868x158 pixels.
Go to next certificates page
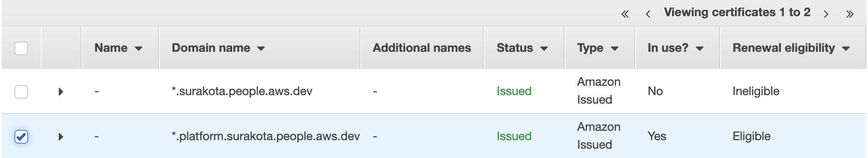(x=826, y=14)
